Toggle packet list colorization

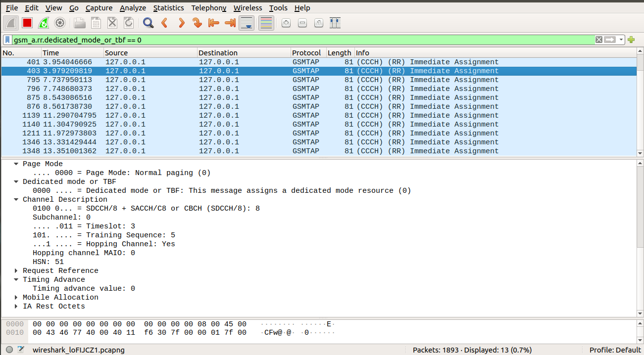pyautogui.click(x=266, y=23)
